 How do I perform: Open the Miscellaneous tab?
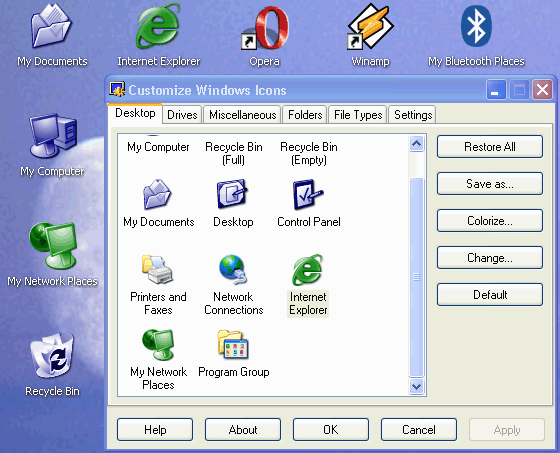pos(242,115)
